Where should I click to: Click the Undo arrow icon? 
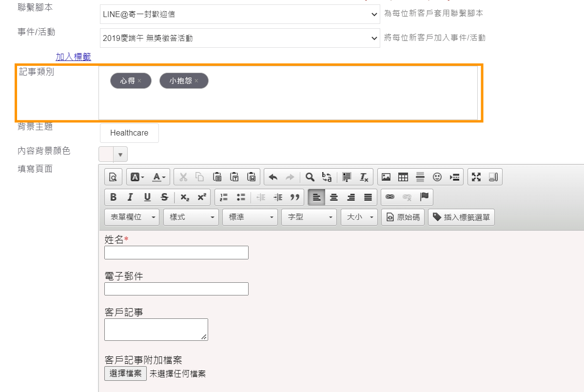(x=273, y=177)
